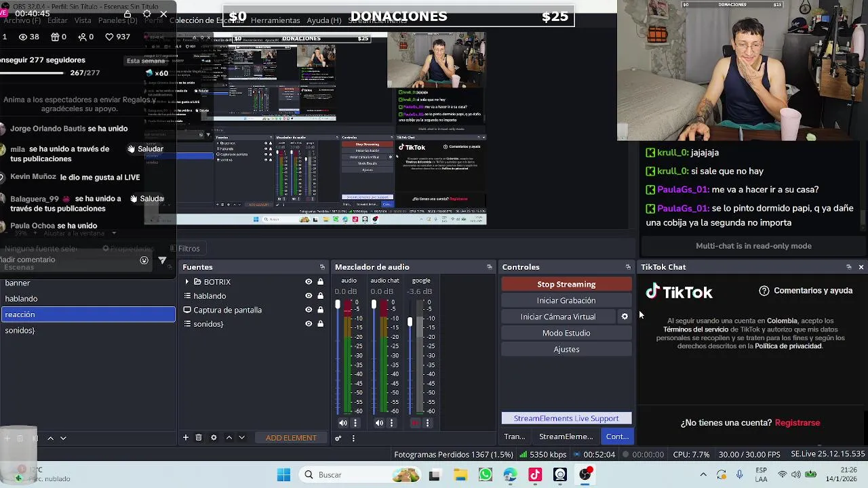Pop out the Mezclador de audio dock
Screen dimensions: 868x488
click(490, 267)
